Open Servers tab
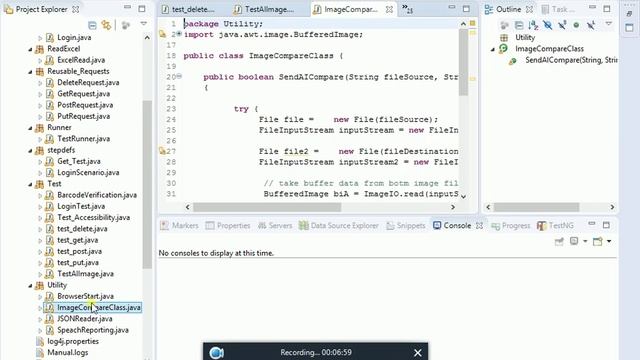This screenshot has height=360, width=640. pyautogui.click(x=275, y=225)
